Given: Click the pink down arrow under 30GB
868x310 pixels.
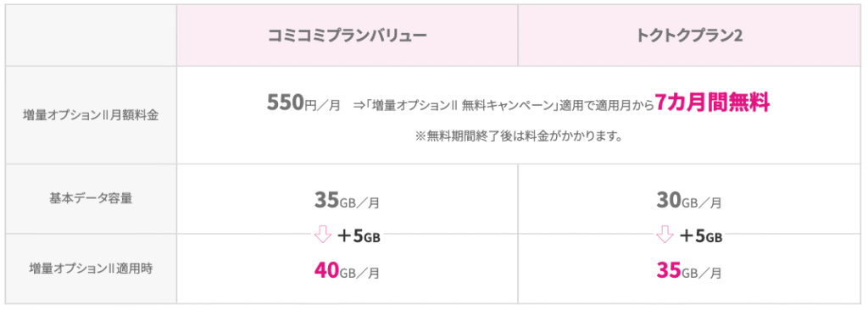Looking at the screenshot, I should click(665, 237).
